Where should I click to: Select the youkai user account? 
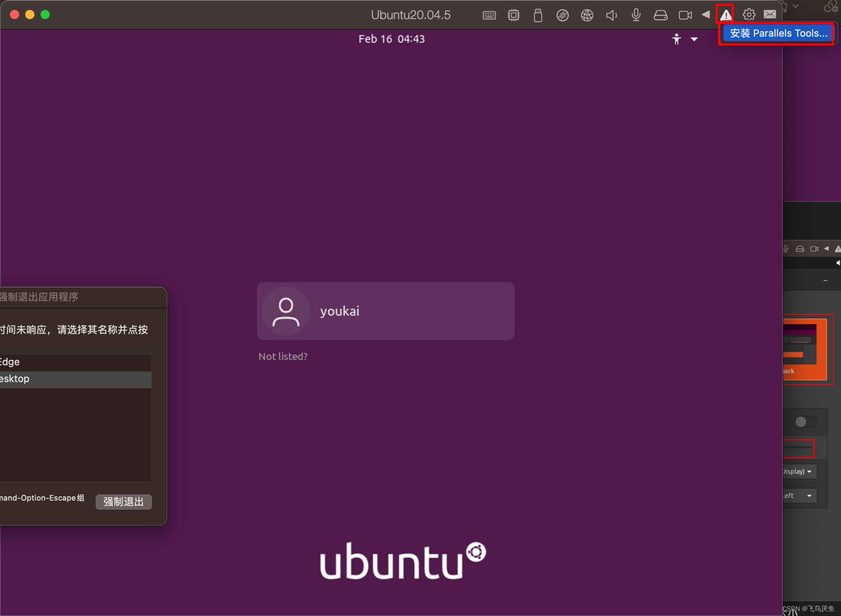(385, 311)
